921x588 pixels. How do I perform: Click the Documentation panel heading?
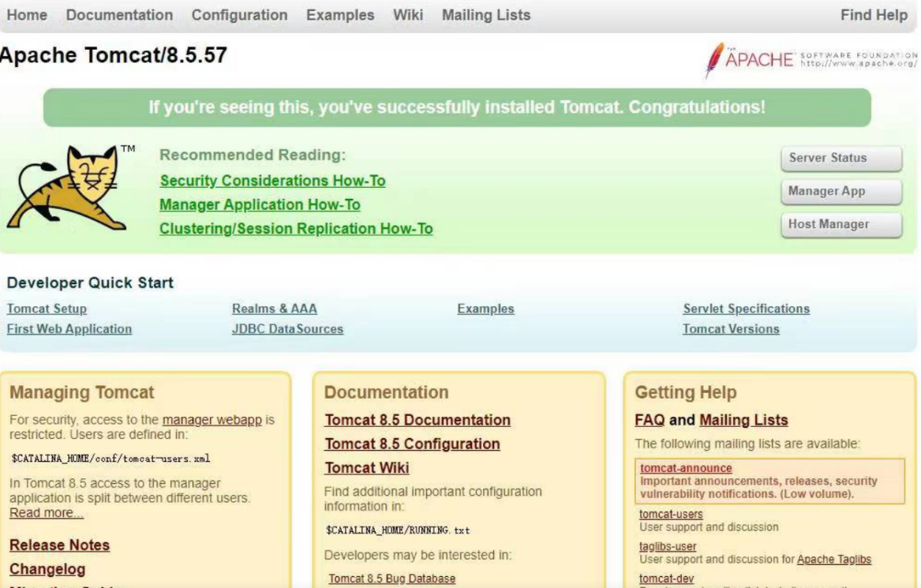(x=386, y=392)
